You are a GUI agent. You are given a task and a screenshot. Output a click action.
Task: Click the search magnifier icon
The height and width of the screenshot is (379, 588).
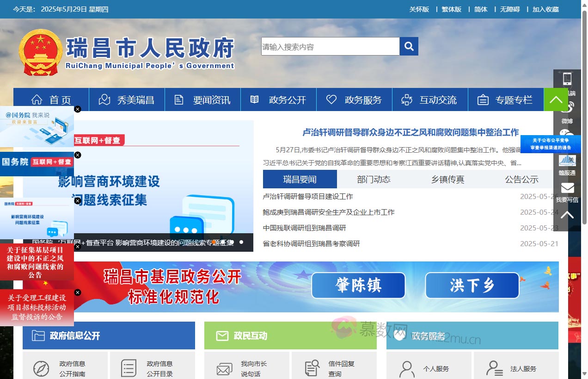point(408,46)
